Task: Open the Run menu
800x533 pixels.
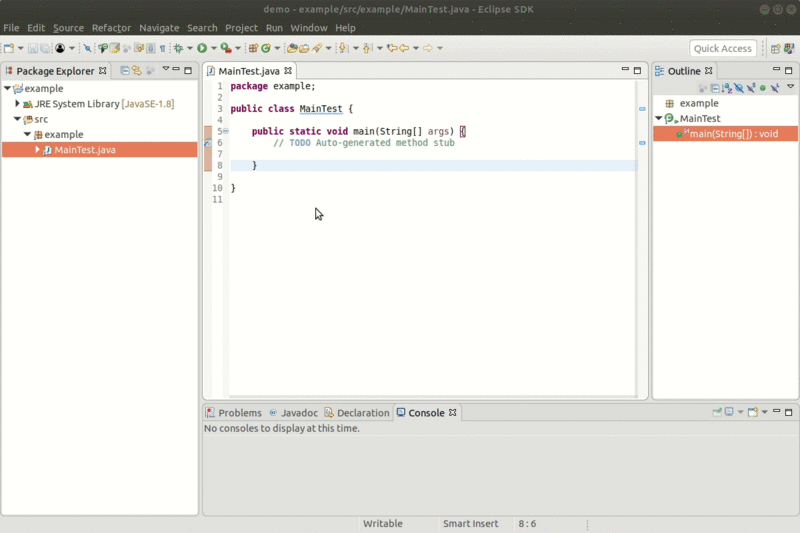Action: point(274,28)
